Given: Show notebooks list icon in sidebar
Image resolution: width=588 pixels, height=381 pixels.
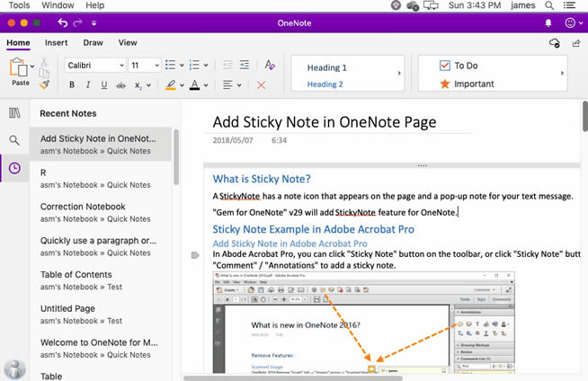Looking at the screenshot, I should tap(14, 113).
